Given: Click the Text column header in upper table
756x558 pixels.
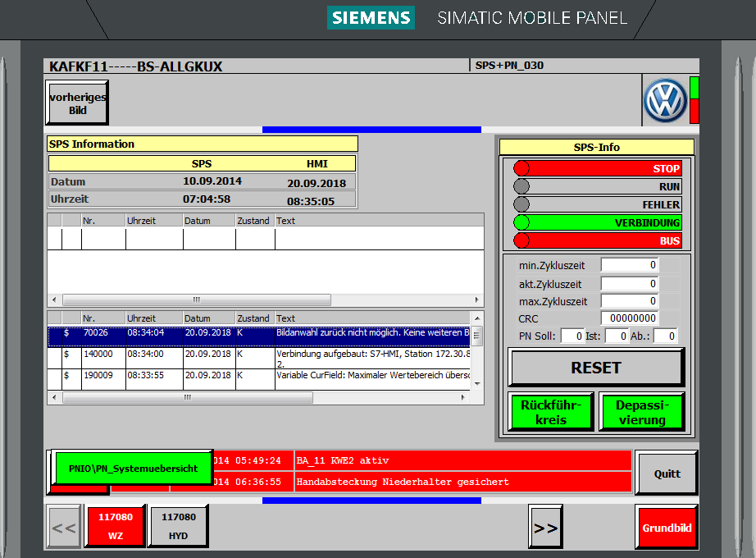Looking at the screenshot, I should 380,221.
